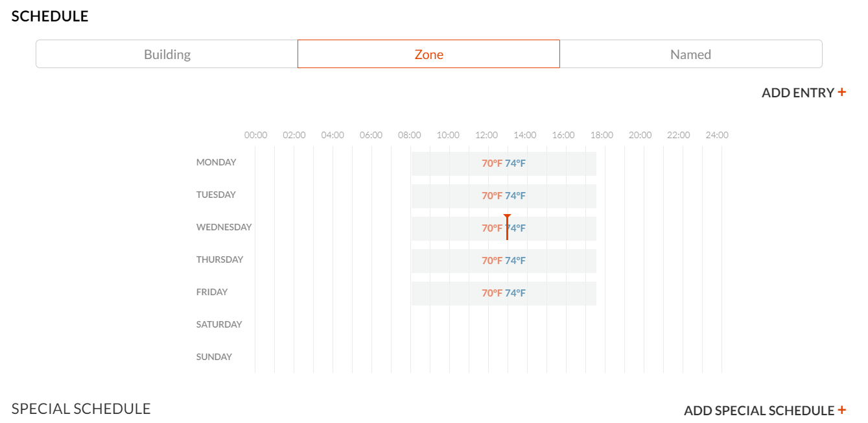Click the SATURDAY row label
Screen dimensions: 868x423
218,324
